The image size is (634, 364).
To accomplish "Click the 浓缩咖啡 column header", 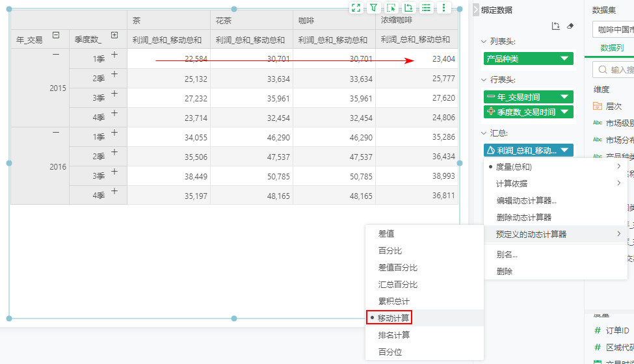I will click(417, 20).
